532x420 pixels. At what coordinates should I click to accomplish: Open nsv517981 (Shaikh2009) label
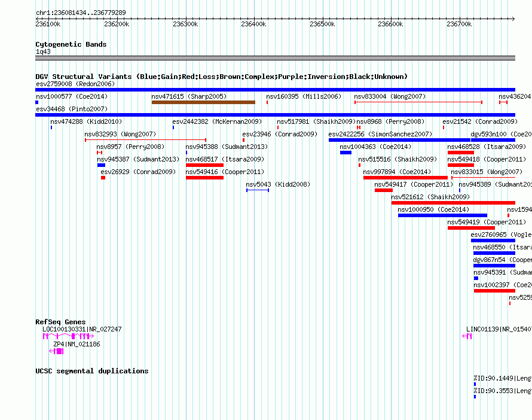[x=316, y=121]
